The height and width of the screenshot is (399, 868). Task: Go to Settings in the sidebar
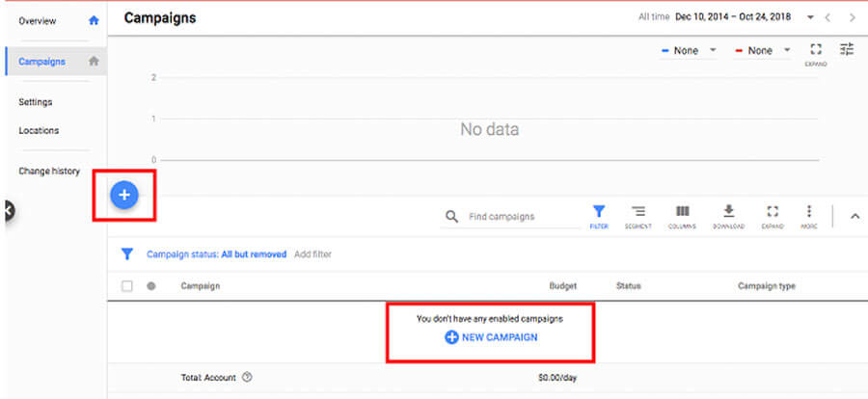coord(36,102)
